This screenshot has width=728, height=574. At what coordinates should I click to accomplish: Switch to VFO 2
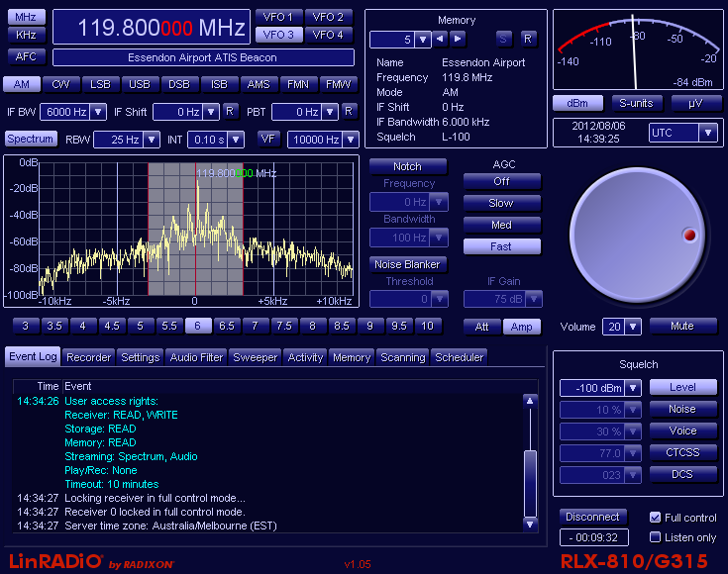click(328, 17)
